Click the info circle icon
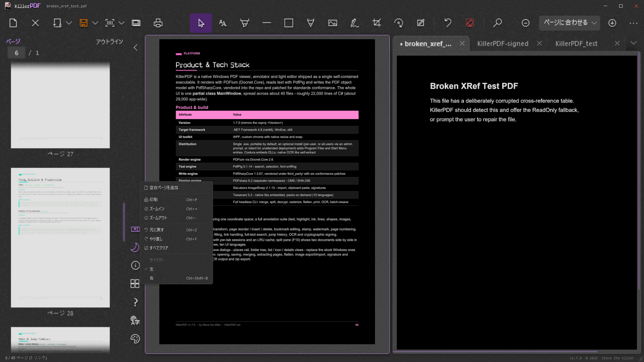The width and height of the screenshot is (644, 362). pos(135,265)
